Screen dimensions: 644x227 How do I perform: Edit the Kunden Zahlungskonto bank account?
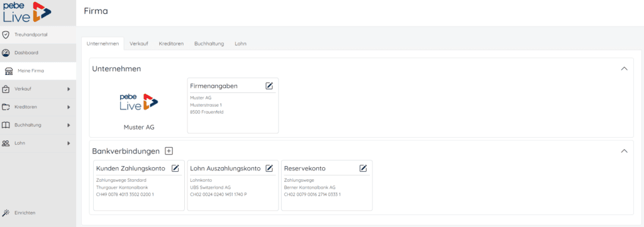click(175, 169)
